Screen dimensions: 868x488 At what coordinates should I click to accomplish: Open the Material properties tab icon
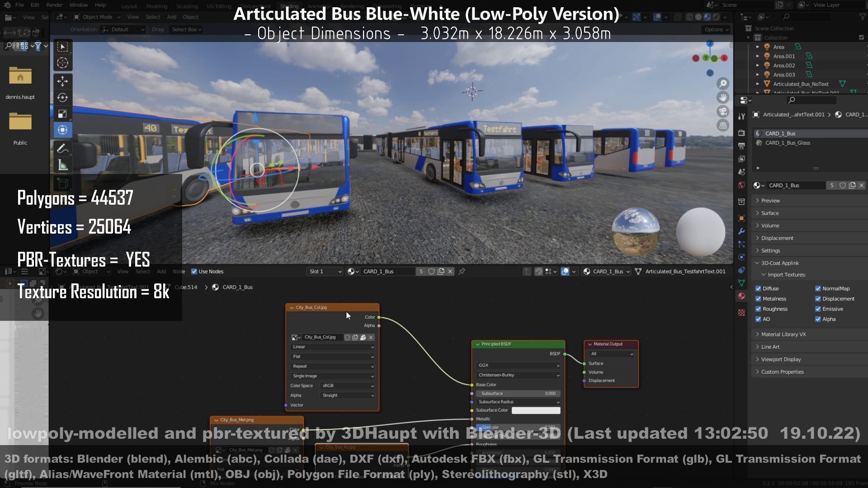tap(741, 296)
